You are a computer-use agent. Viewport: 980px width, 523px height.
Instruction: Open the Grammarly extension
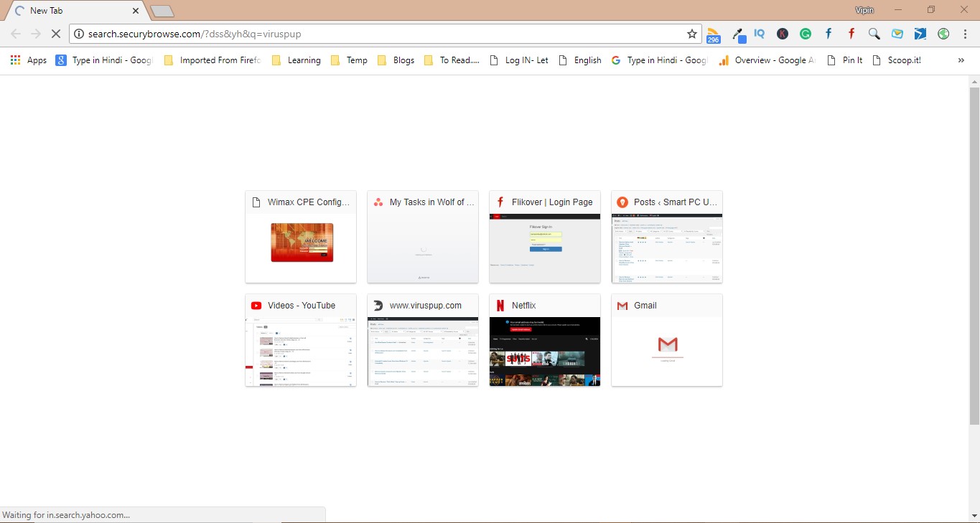click(x=805, y=34)
